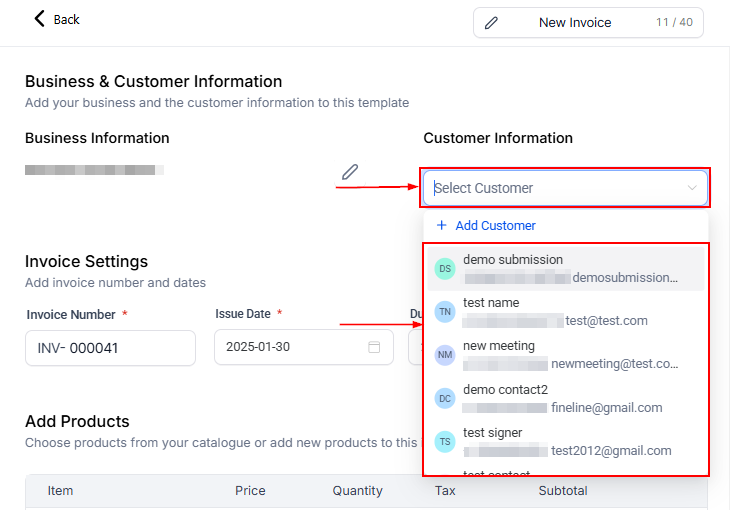Click the Subtotal column header

(563, 491)
